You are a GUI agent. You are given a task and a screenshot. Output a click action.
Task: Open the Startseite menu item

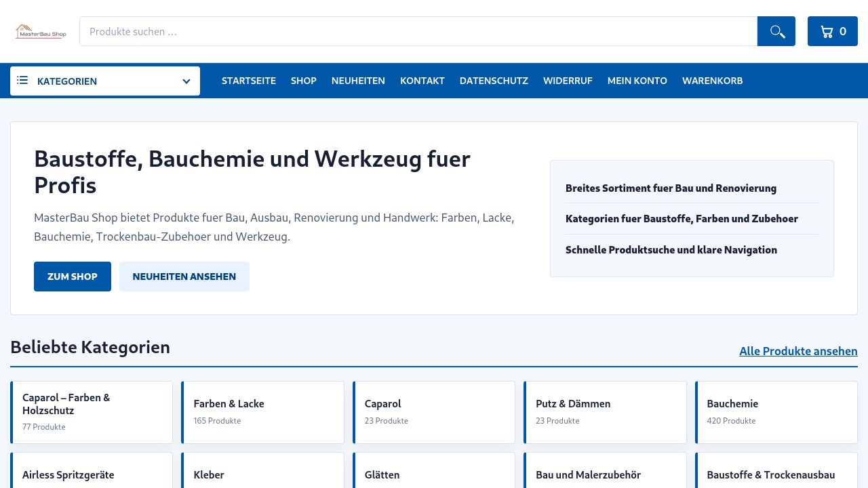tap(249, 81)
